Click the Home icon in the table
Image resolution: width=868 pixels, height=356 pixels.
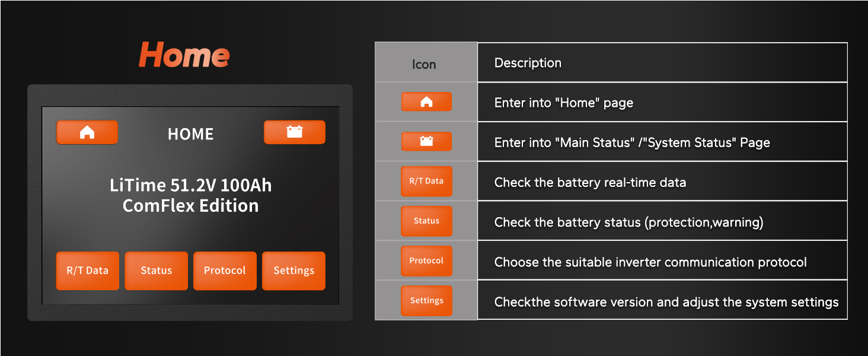(426, 102)
